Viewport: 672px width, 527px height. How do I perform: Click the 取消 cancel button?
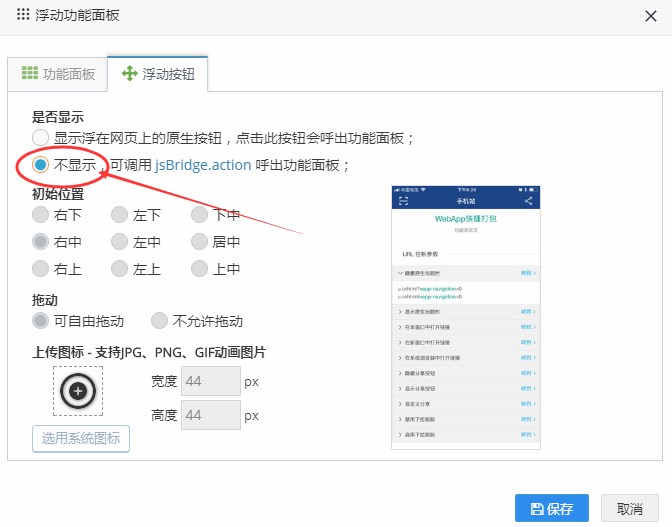(x=629, y=508)
